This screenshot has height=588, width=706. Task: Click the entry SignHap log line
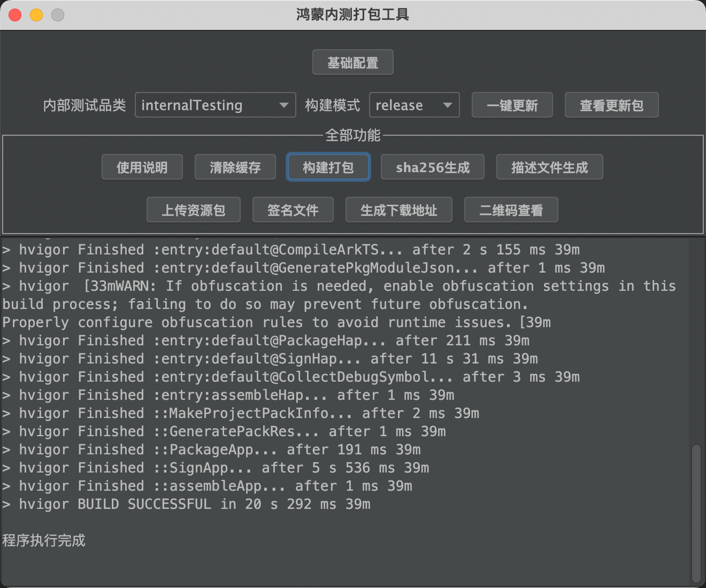[270, 359]
